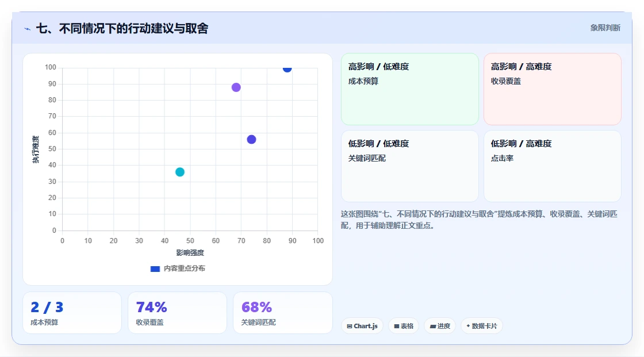Click the 点击率 text in the quadrant card
The height and width of the screenshot is (357, 644).
[502, 158]
